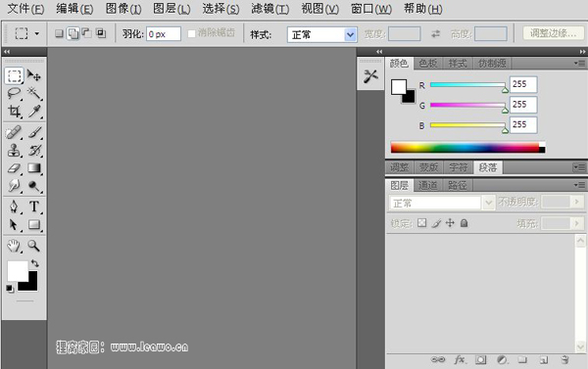Add a layer mask

(480, 360)
